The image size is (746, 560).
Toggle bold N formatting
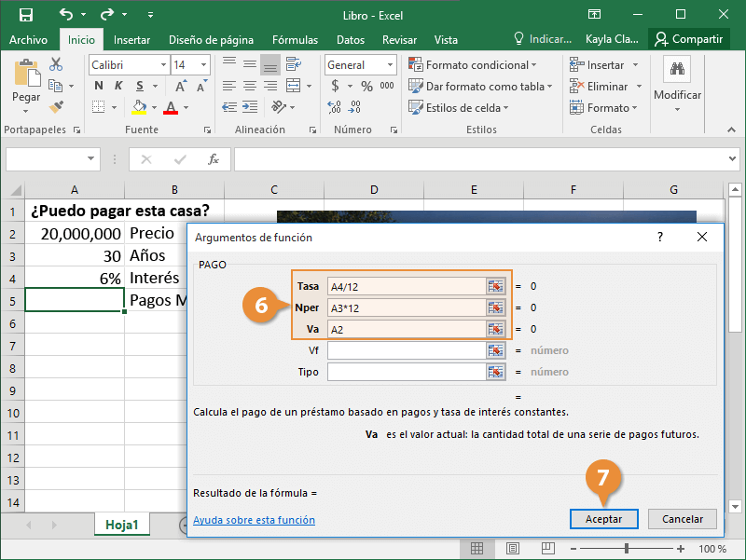pos(98,87)
